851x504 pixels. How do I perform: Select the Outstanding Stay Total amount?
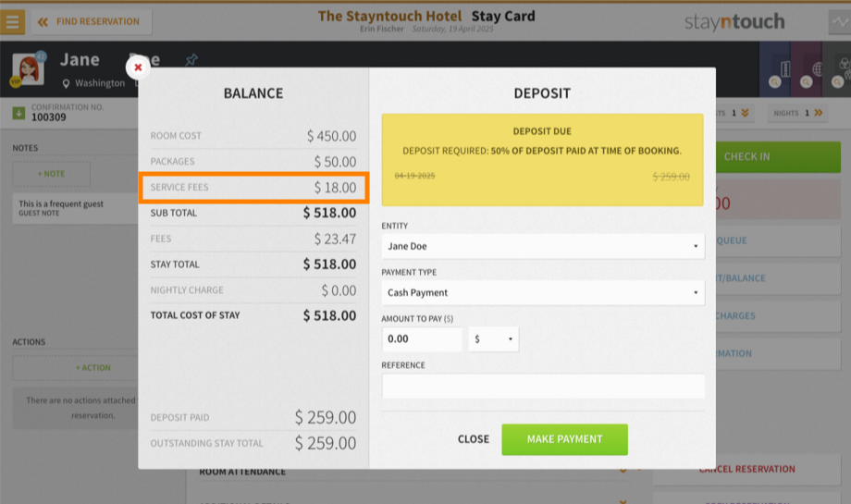pyautogui.click(x=326, y=443)
